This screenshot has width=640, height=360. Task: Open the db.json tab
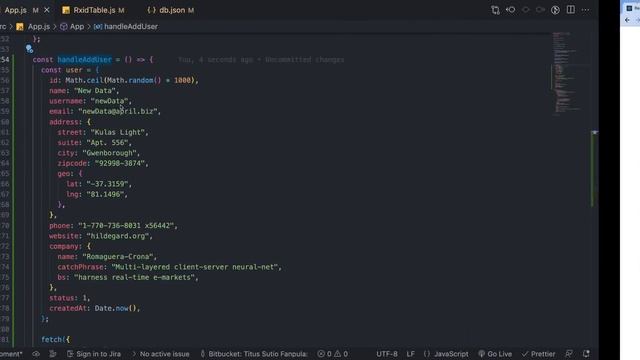(x=171, y=10)
